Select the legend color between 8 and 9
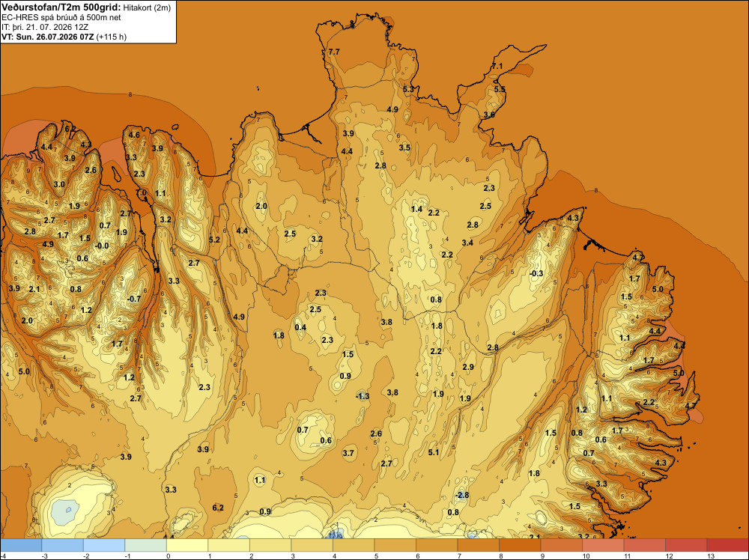The height and width of the screenshot is (560, 749). (520, 545)
